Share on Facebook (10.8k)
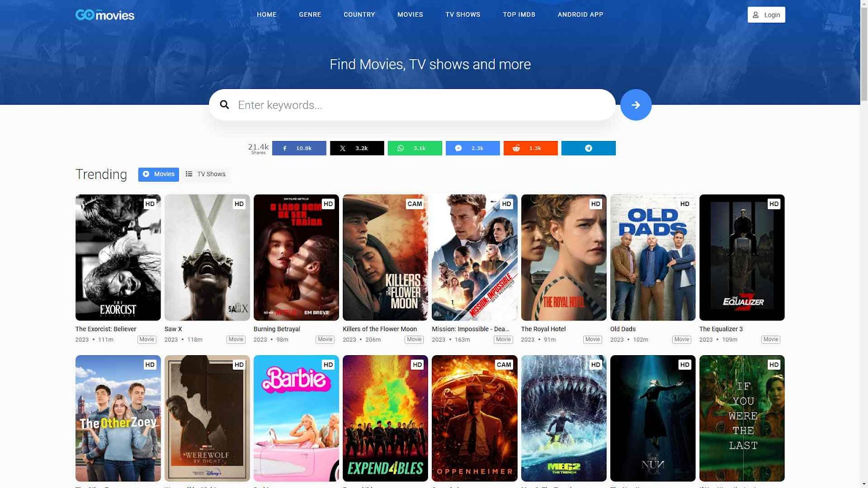Viewport: 868px width, 488px height. coord(299,148)
